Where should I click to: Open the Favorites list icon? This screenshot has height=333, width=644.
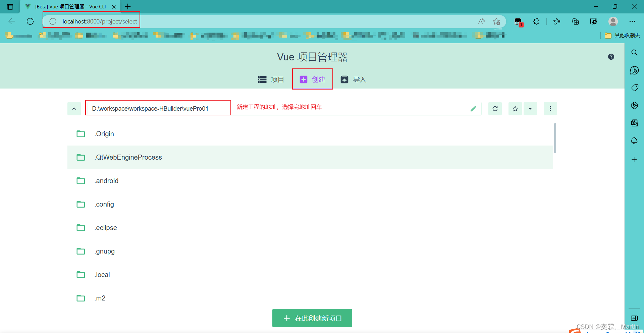pyautogui.click(x=557, y=21)
